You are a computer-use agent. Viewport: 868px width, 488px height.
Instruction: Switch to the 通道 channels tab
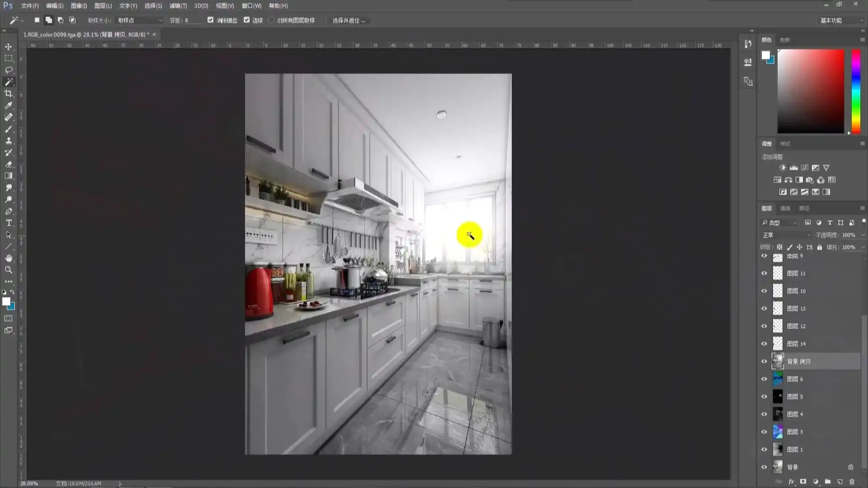click(x=785, y=208)
